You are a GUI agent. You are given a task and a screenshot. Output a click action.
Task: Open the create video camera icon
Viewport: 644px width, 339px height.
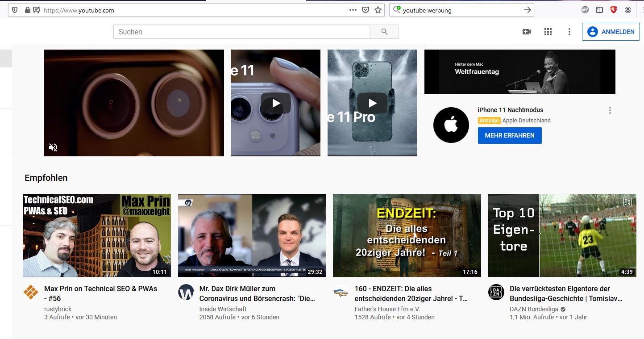tap(527, 32)
